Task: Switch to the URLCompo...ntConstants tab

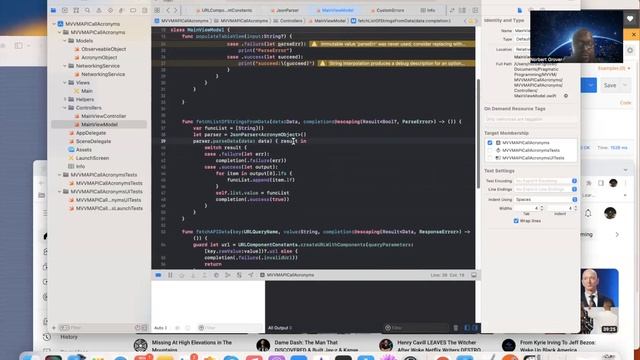Action: tap(224, 10)
